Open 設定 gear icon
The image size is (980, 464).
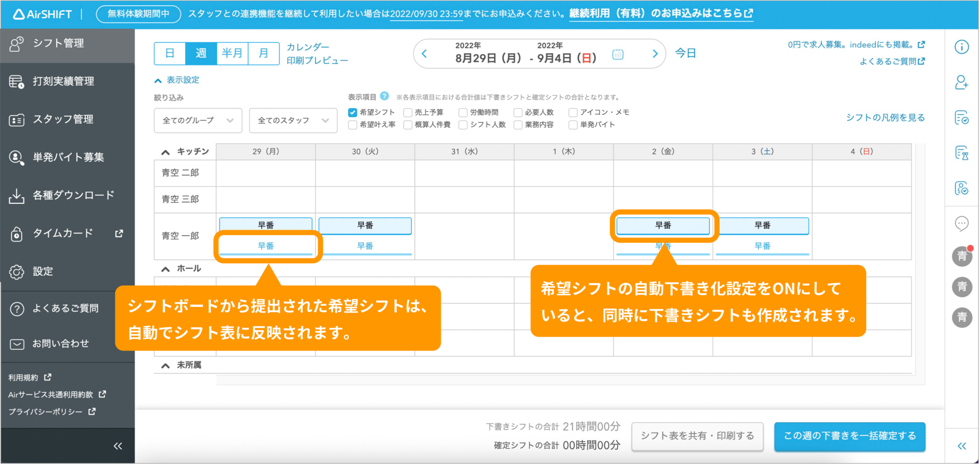click(17, 272)
